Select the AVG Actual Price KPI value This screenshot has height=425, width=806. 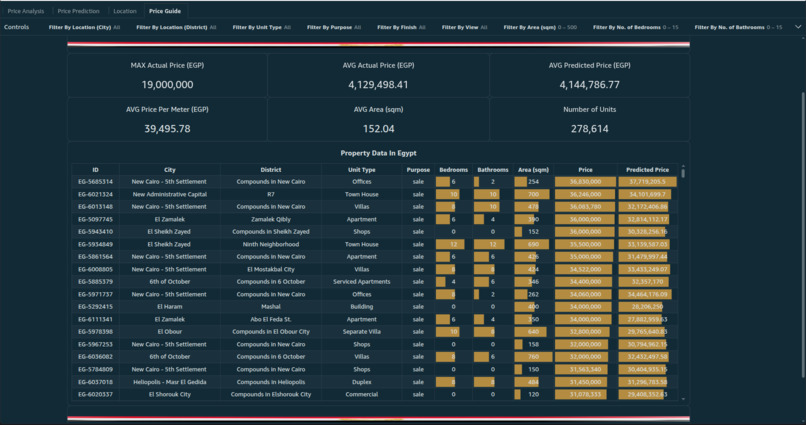(x=378, y=85)
